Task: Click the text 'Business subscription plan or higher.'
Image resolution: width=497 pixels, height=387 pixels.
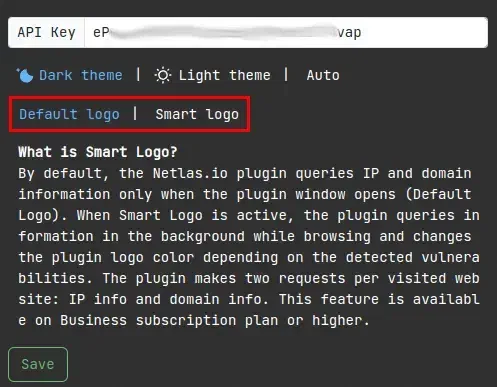Action: click(x=215, y=320)
